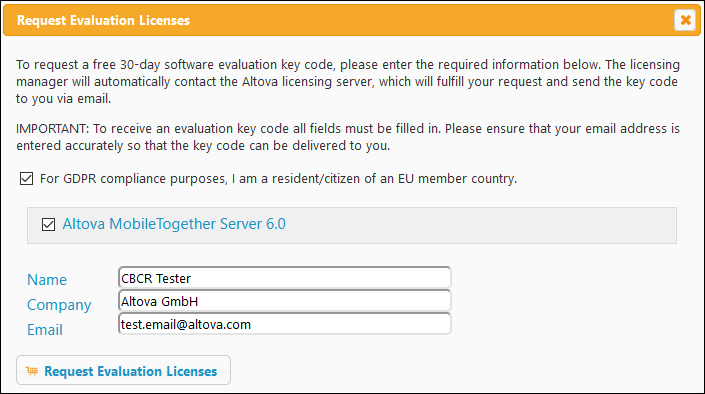
Task: Click into the Email address field
Action: tap(285, 324)
